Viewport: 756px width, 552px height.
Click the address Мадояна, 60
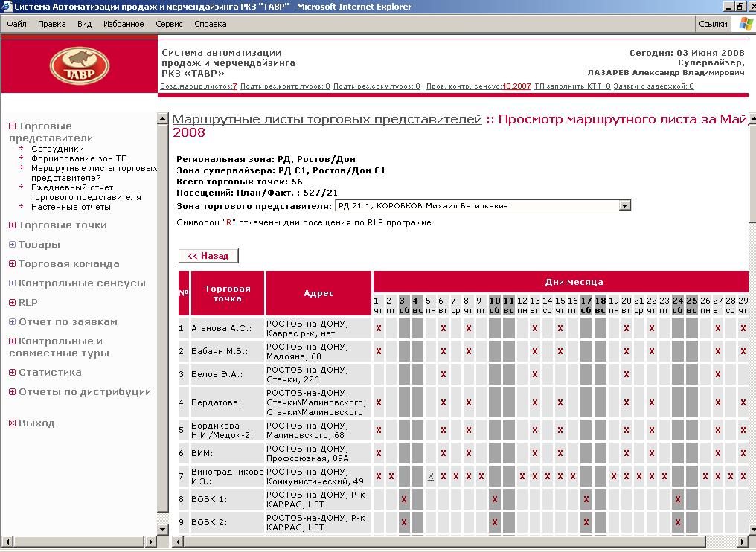click(x=294, y=356)
